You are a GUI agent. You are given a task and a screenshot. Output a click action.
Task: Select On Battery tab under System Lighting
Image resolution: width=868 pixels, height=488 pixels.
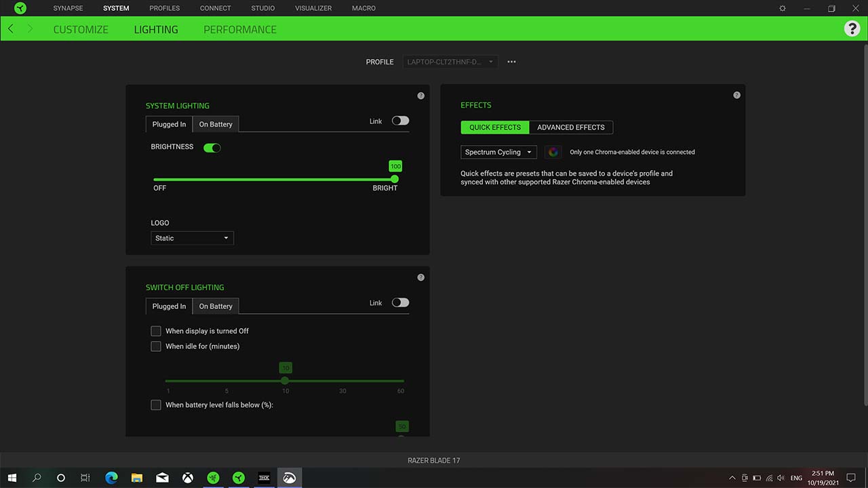[x=216, y=124]
